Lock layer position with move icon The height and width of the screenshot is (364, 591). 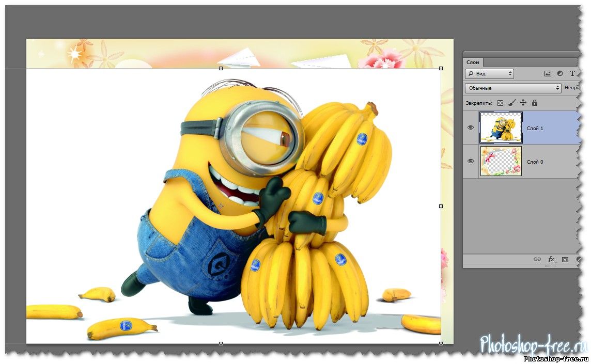523,103
